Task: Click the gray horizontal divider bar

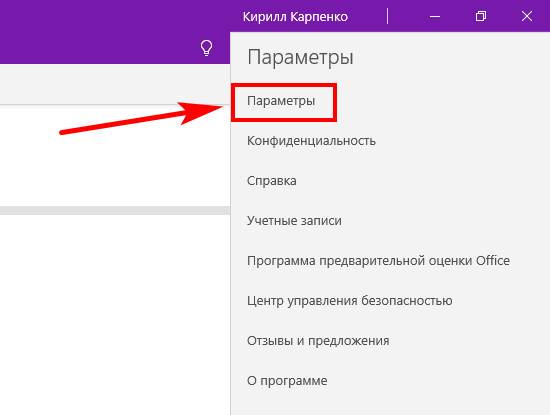Action: pos(115,210)
